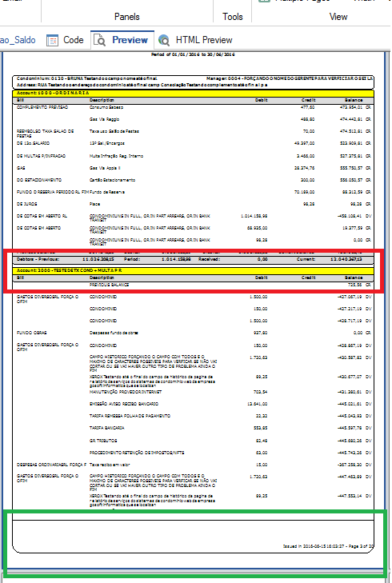Click the Code tab's script page icon
Screen dimensions: 392x583
(52, 40)
